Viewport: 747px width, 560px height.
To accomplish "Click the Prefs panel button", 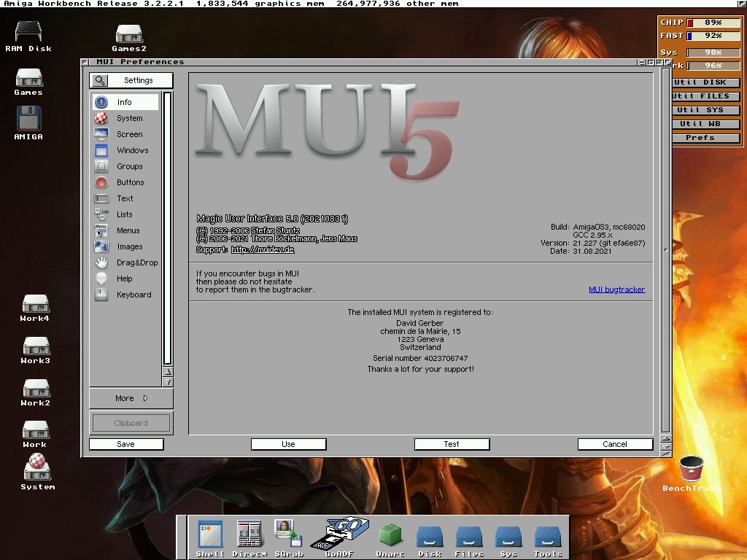I will pos(706,138).
